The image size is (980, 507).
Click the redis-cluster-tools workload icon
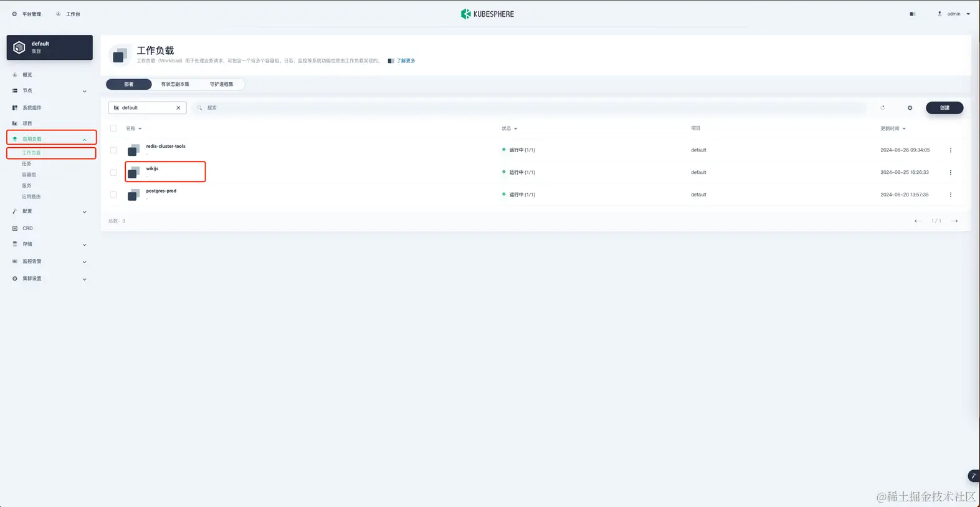pos(133,150)
